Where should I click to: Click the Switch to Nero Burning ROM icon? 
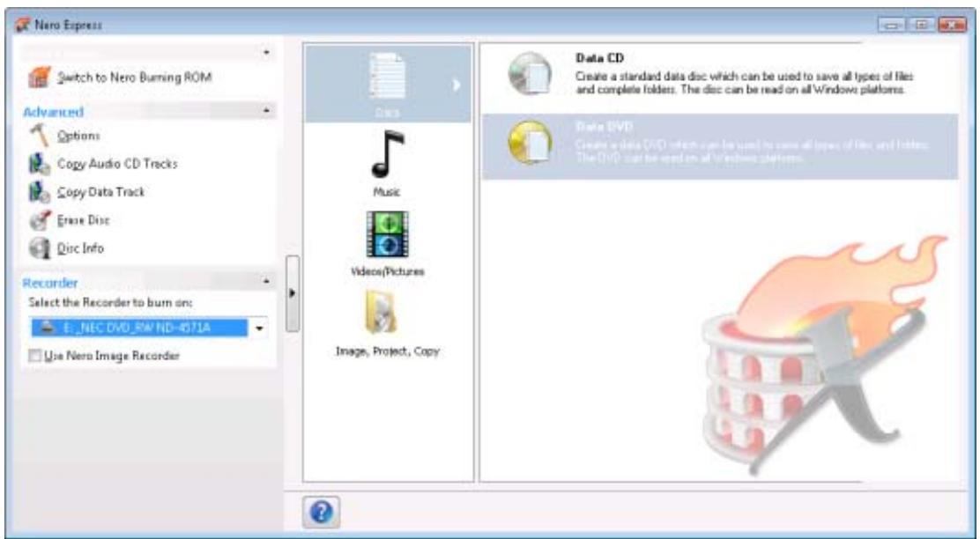[39, 78]
